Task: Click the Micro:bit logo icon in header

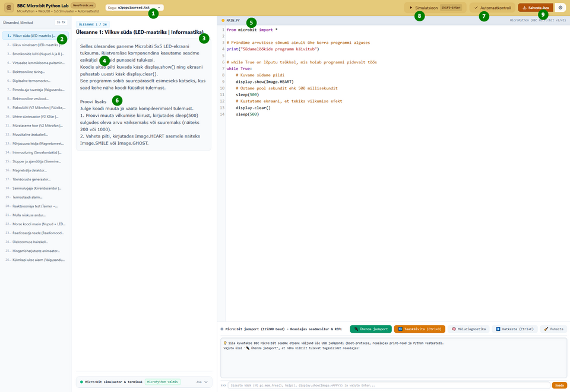Action: 9,7
